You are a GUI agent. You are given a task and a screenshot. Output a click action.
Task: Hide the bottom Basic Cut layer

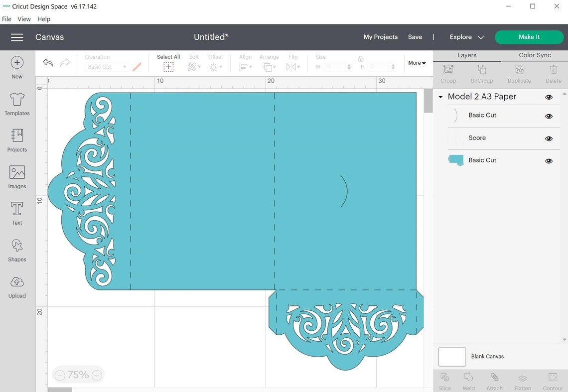[x=549, y=161]
